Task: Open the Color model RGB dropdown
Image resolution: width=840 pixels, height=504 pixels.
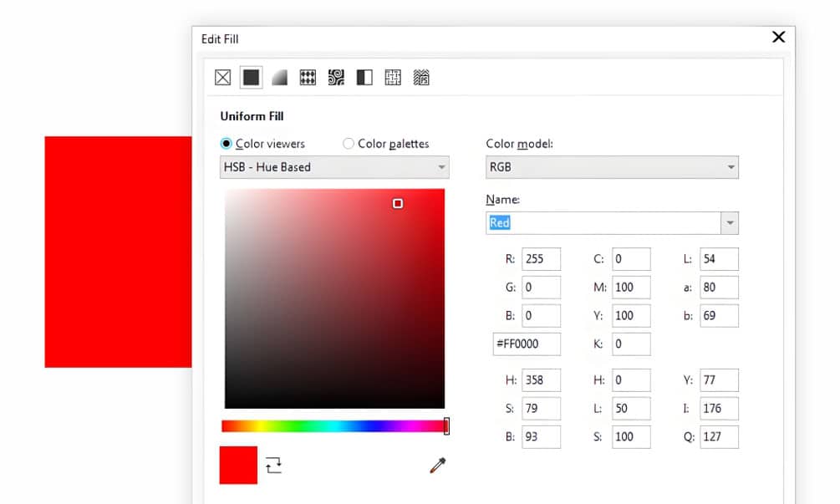Action: (612, 167)
